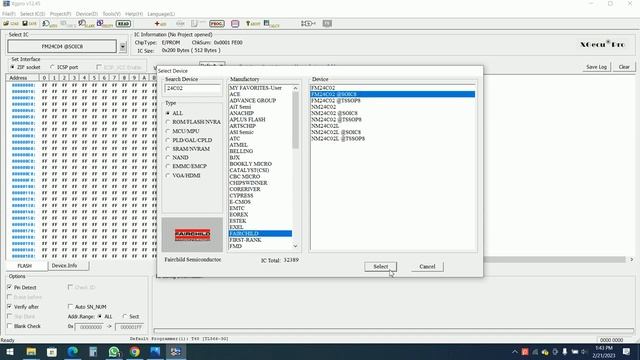Image resolution: width=640 pixels, height=360 pixels.
Task: Open the notification center icon
Action: pyautogui.click(x=627, y=351)
